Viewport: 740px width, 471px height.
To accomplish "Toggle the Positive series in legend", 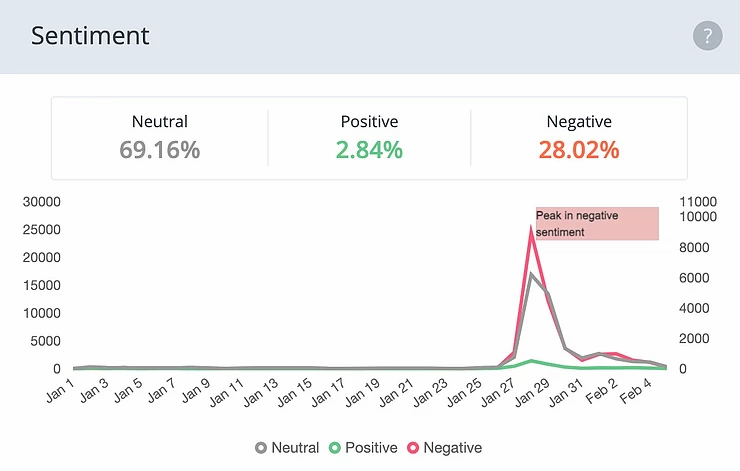I will point(371,448).
